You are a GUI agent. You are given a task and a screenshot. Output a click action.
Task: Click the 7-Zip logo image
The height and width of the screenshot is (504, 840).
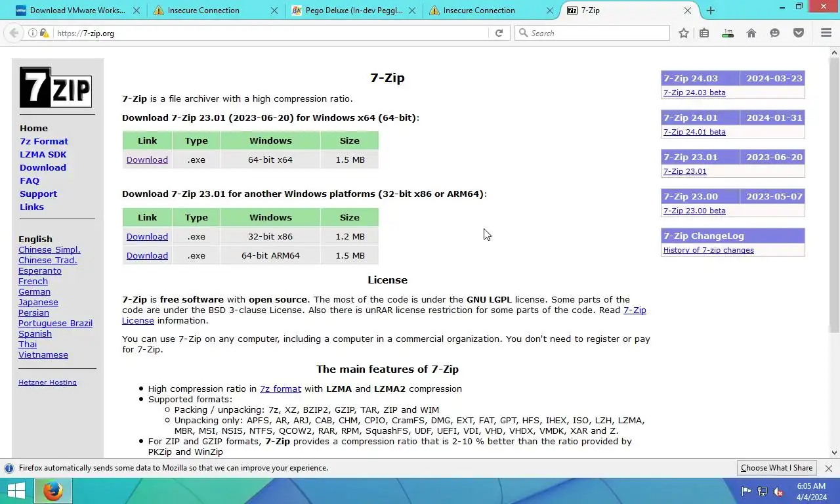pos(56,87)
